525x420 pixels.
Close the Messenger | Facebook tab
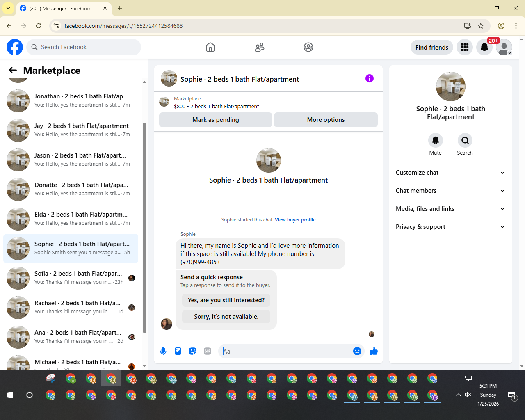click(x=105, y=8)
